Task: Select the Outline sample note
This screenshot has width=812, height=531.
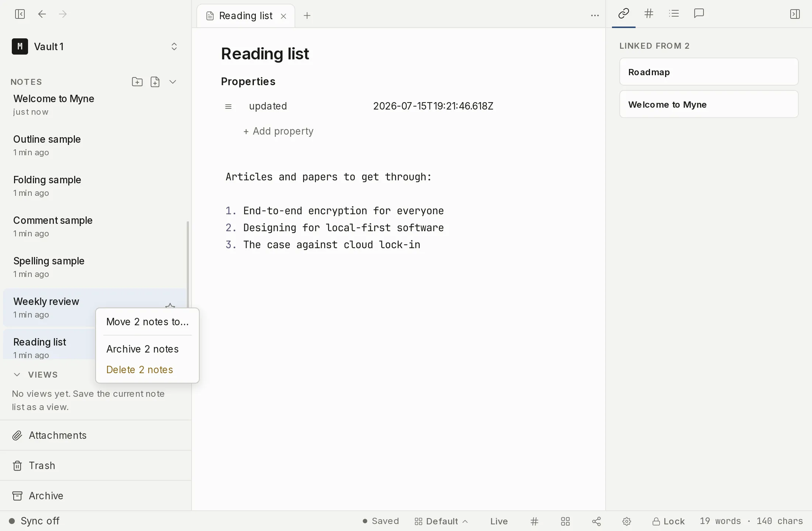Action: 94,146
